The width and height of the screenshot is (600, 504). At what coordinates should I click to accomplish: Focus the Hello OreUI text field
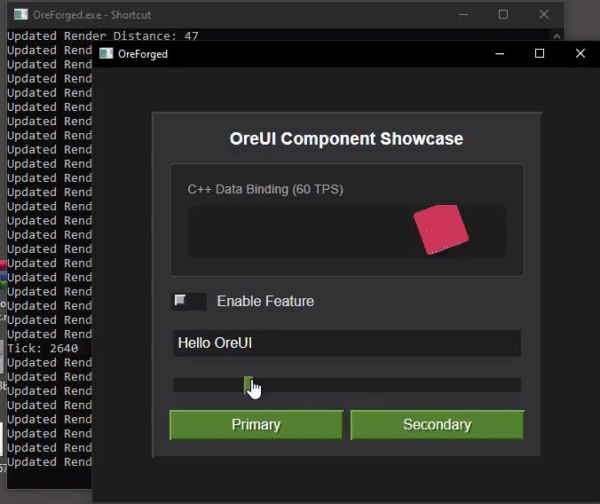coord(347,343)
